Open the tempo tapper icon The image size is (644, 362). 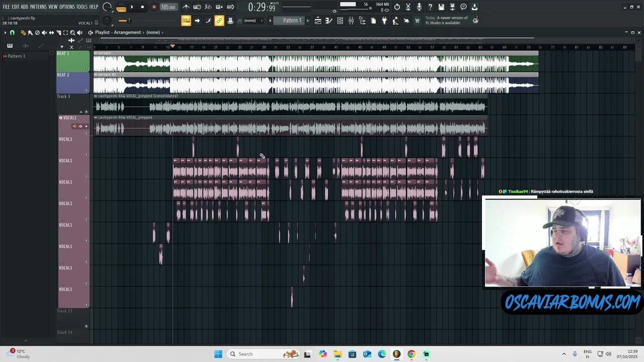tap(395, 21)
